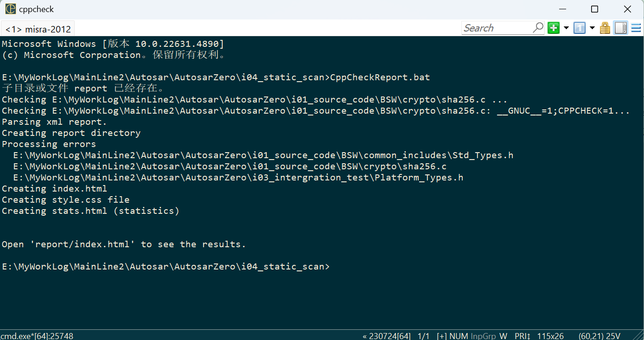Click the PRI priority status item
The height and width of the screenshot is (340, 644).
523,336
